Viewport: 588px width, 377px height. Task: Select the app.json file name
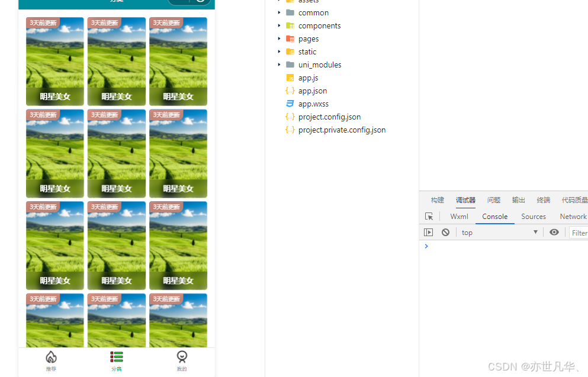(313, 91)
